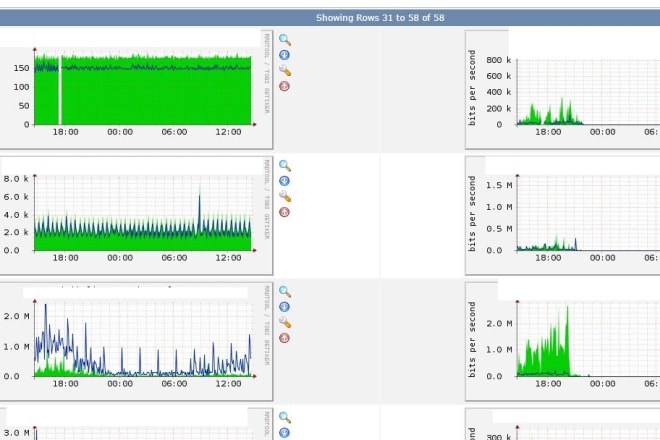Export CSV for the bottom 3.0 M graph
Viewport: 660px width, 440px height.
point(285,433)
